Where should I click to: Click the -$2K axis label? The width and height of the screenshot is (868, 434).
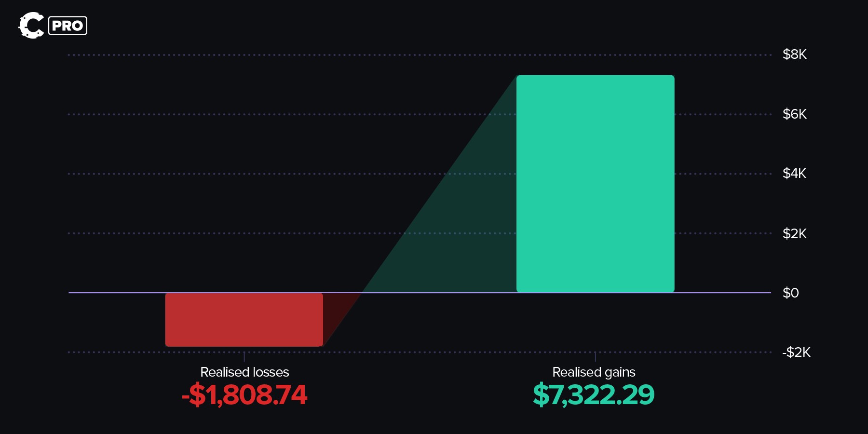pyautogui.click(x=796, y=353)
